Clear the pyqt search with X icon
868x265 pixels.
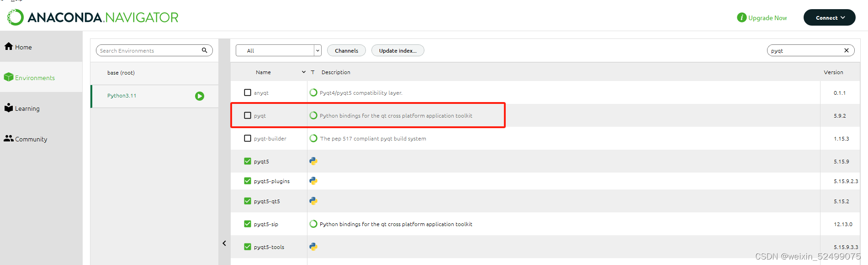(847, 50)
